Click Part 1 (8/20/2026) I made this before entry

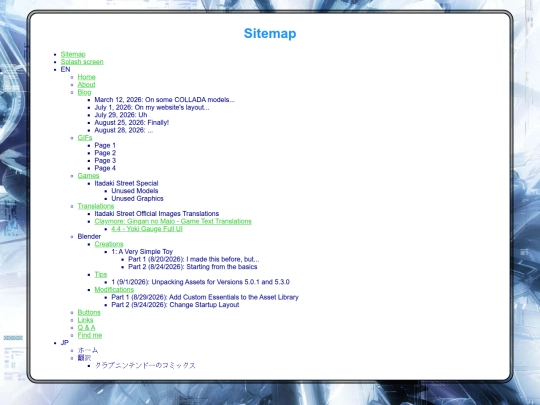tap(194, 259)
